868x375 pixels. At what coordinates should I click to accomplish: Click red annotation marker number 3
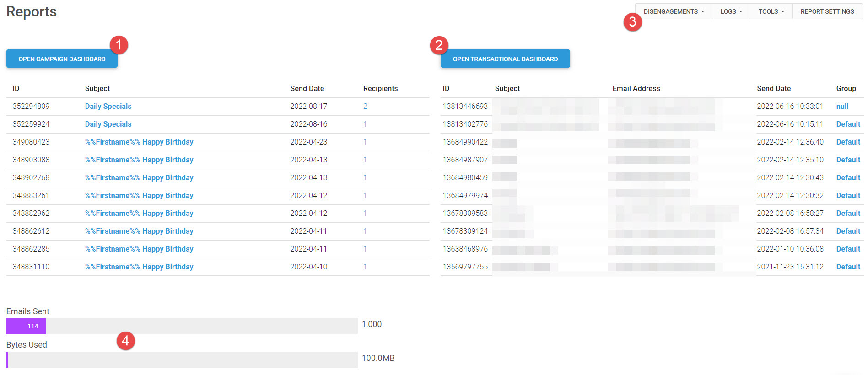[632, 21]
